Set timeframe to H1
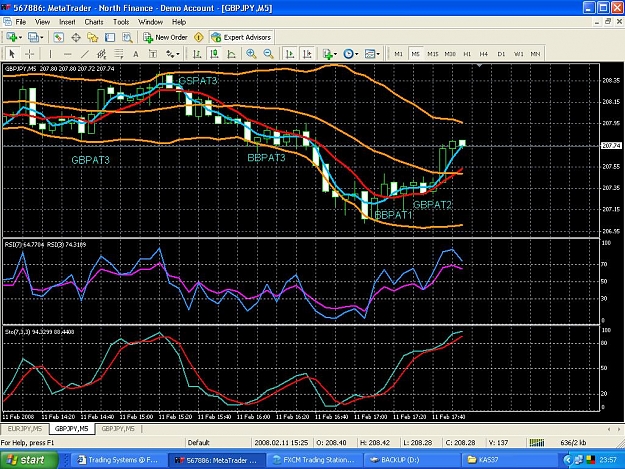This screenshot has height=469, width=625. click(x=467, y=54)
